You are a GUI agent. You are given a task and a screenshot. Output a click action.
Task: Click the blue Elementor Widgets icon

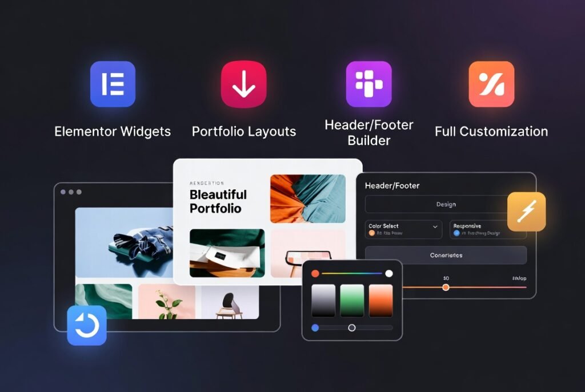[113, 84]
